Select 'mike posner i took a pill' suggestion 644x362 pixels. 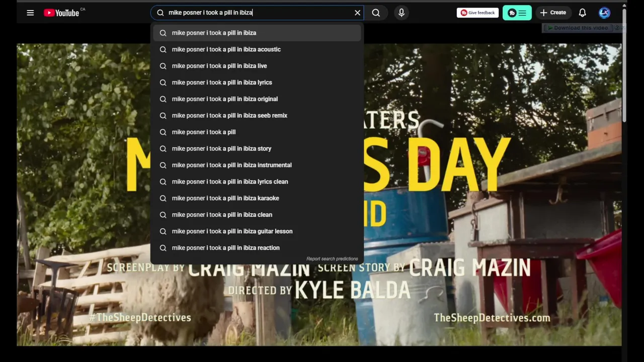click(x=257, y=132)
